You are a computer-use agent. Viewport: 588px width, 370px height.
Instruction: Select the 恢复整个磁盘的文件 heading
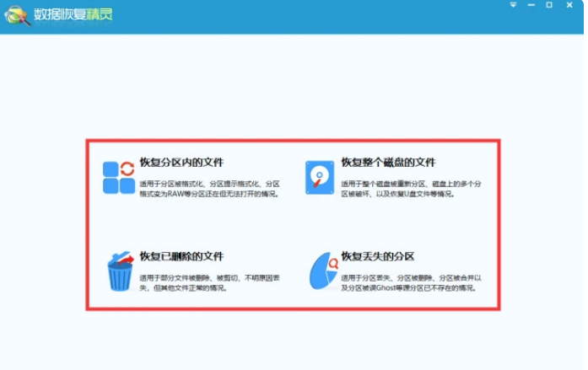point(388,162)
